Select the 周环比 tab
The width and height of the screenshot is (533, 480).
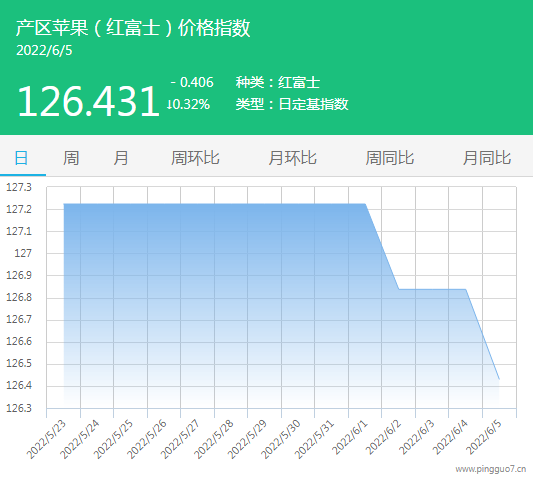click(x=195, y=158)
